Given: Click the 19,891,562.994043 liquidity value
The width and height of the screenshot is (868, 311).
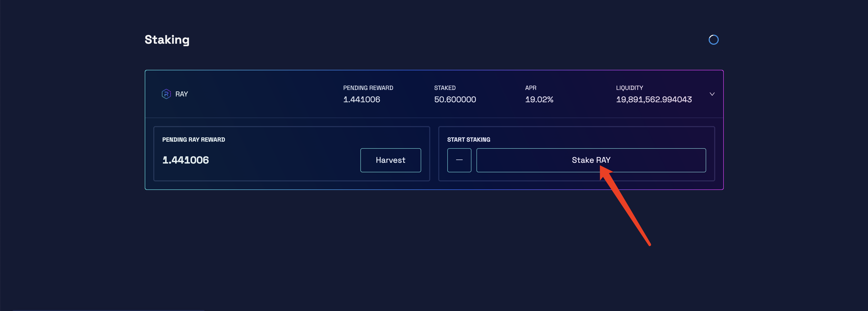Looking at the screenshot, I should [x=654, y=99].
